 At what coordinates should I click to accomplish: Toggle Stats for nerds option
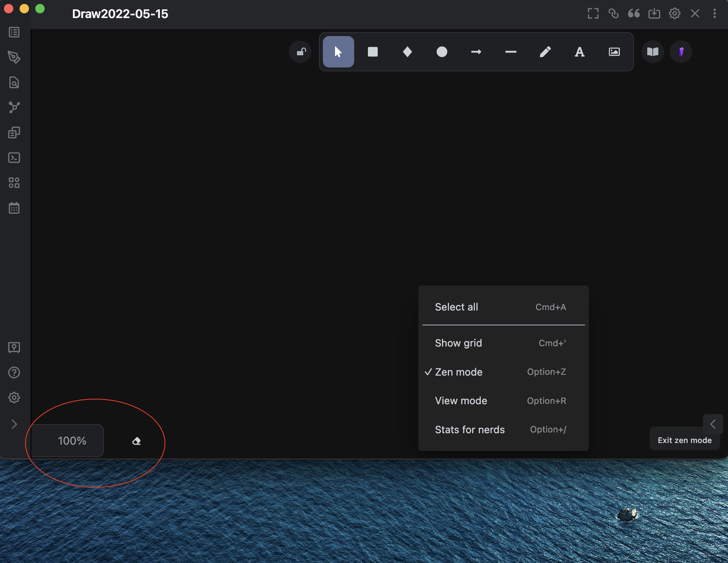[503, 430]
